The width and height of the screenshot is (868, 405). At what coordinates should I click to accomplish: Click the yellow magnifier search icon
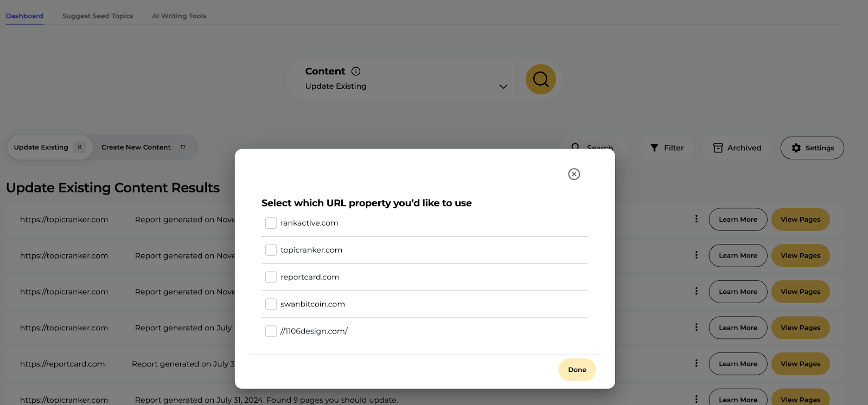click(x=540, y=79)
